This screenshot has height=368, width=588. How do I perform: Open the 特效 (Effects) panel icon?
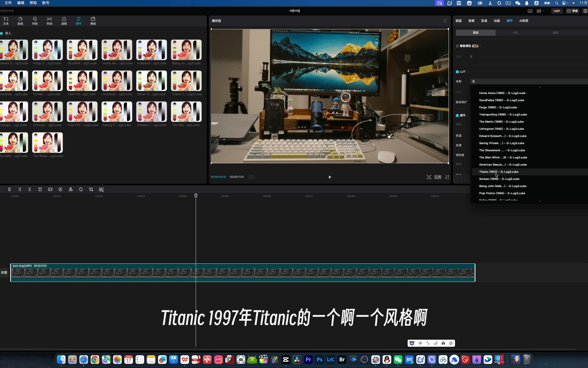pyautogui.click(x=35, y=21)
